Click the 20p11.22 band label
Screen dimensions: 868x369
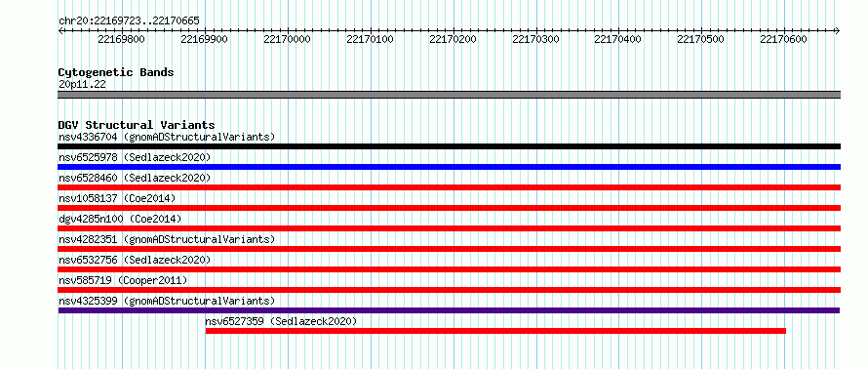pos(82,85)
